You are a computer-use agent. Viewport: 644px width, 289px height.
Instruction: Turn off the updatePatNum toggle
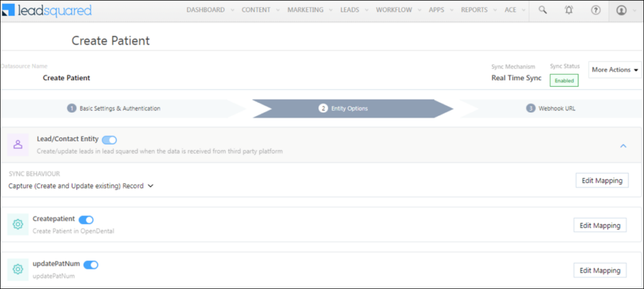click(91, 264)
